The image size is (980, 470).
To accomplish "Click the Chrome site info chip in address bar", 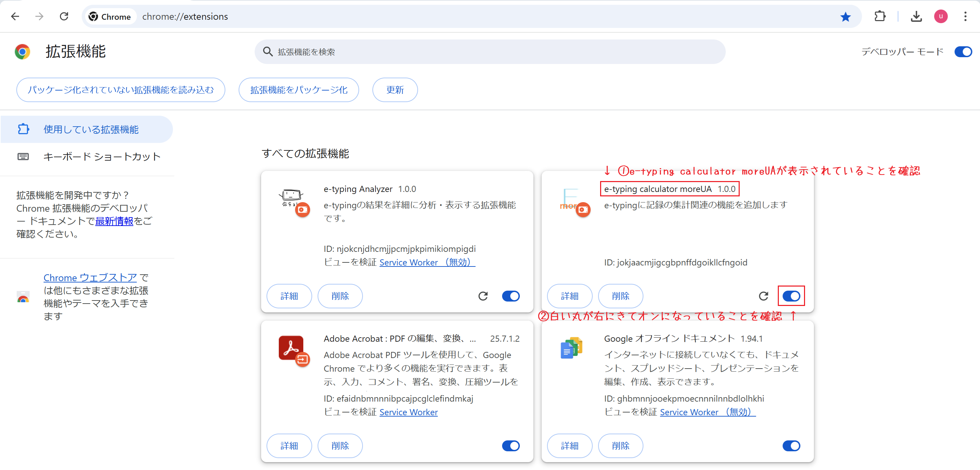I will [110, 16].
